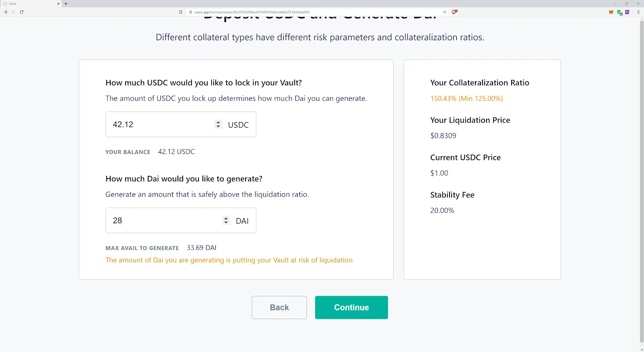Increase USDC amount with up stepper arrow
The width and height of the screenshot is (644, 352).
pyautogui.click(x=218, y=122)
